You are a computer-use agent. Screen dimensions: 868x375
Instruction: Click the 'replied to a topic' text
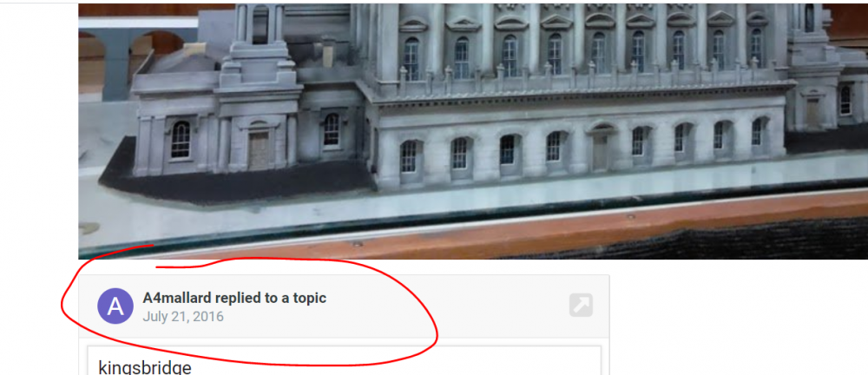pos(271,298)
